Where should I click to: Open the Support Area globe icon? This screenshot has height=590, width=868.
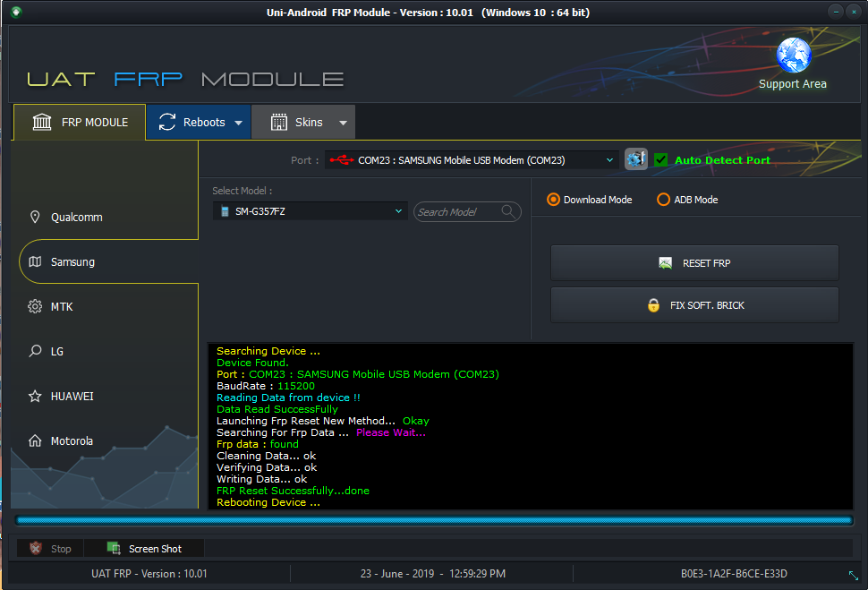(x=793, y=56)
